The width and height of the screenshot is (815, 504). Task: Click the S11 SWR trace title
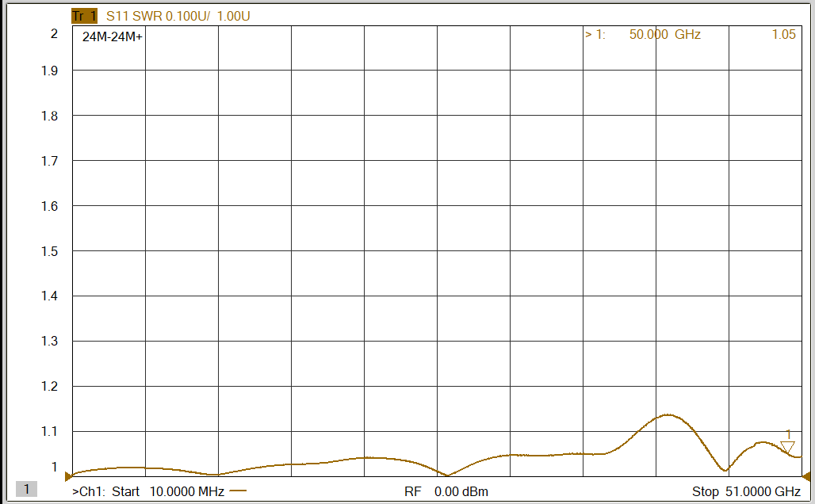(178, 16)
